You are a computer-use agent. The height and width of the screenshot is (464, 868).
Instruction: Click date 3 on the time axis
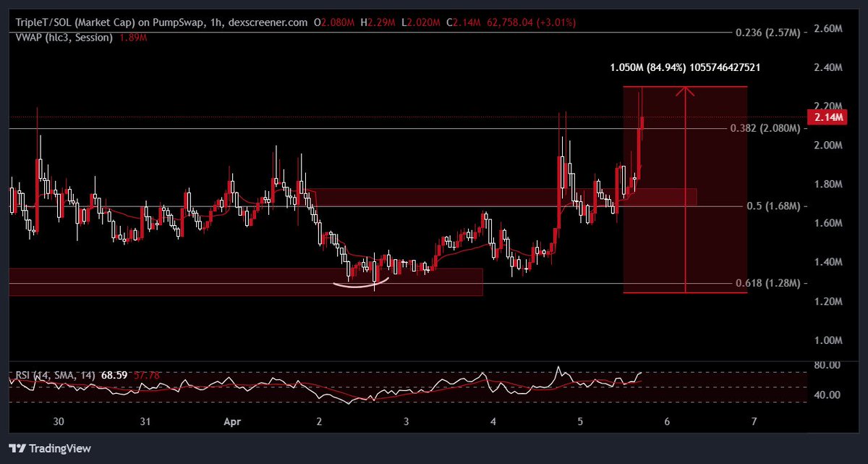[407, 421]
